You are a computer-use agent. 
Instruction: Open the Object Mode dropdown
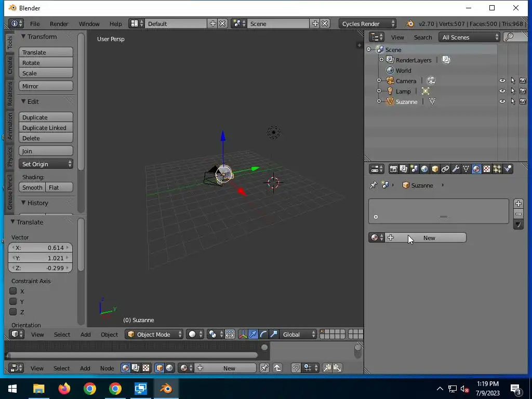(154, 335)
